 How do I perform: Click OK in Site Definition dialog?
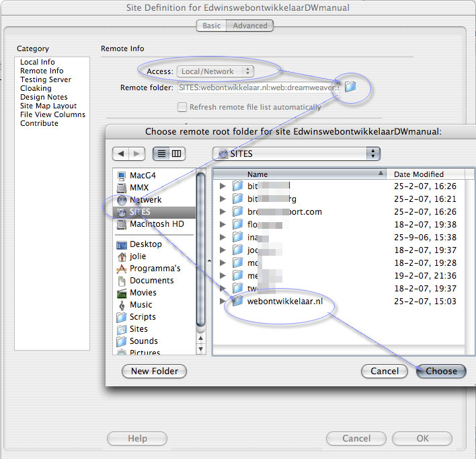pyautogui.click(x=422, y=438)
